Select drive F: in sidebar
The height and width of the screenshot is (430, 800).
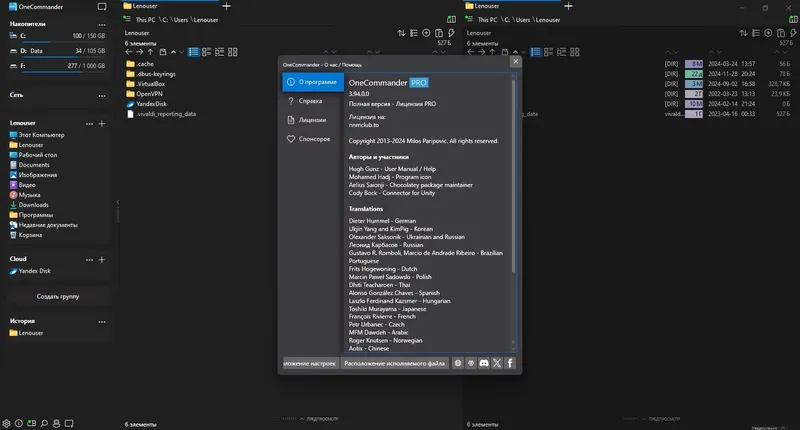click(57, 66)
